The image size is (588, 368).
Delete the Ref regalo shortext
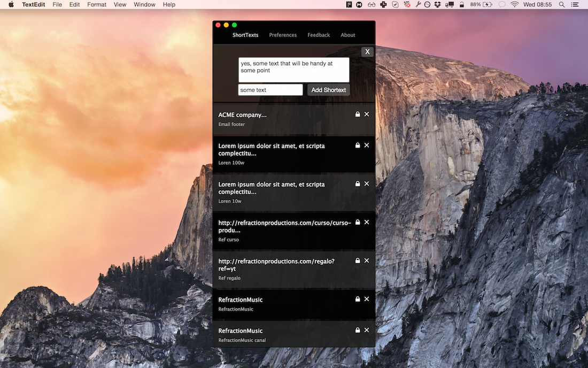point(367,260)
